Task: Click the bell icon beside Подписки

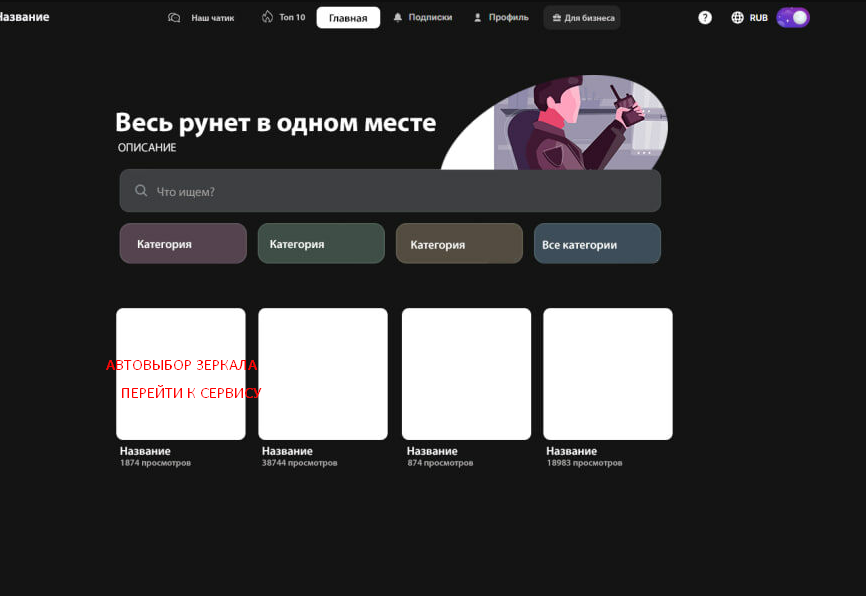Action: click(x=398, y=17)
